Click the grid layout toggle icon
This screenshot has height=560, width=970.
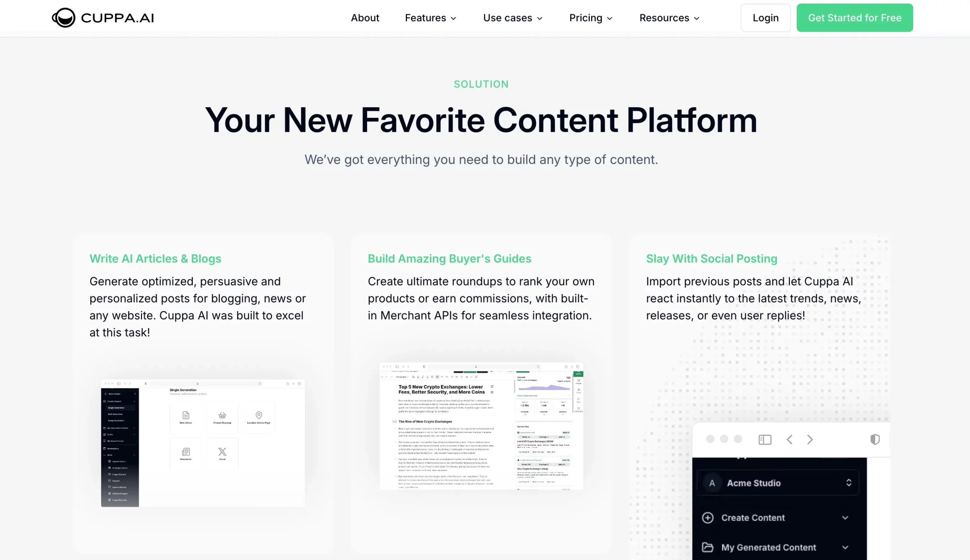pos(765,439)
